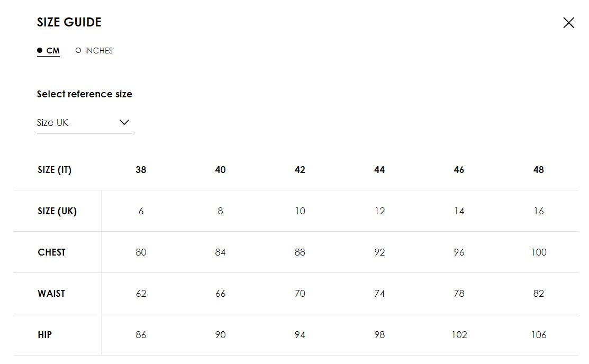The image size is (589, 364).
Task: Click the 'Select reference size' label
Action: point(85,94)
